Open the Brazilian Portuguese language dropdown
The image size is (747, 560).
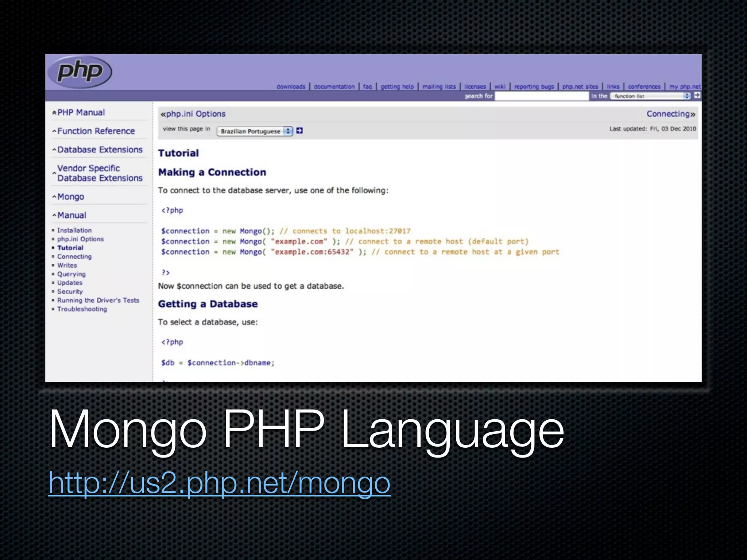point(255,131)
